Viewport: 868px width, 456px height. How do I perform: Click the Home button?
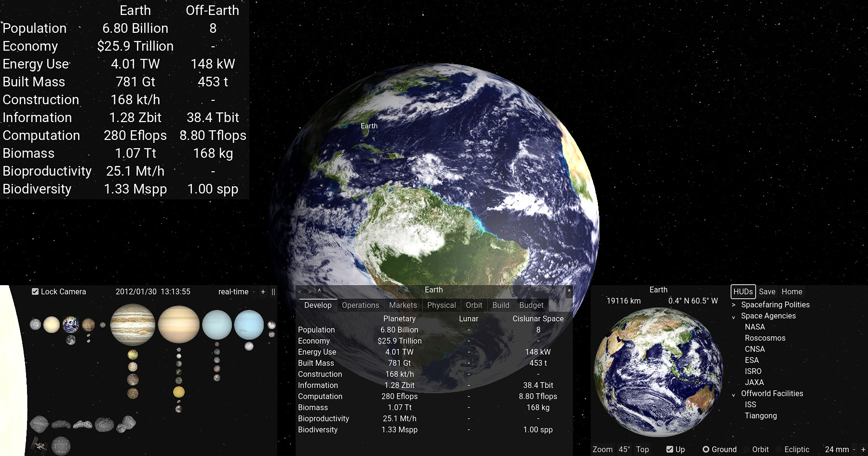coord(792,291)
